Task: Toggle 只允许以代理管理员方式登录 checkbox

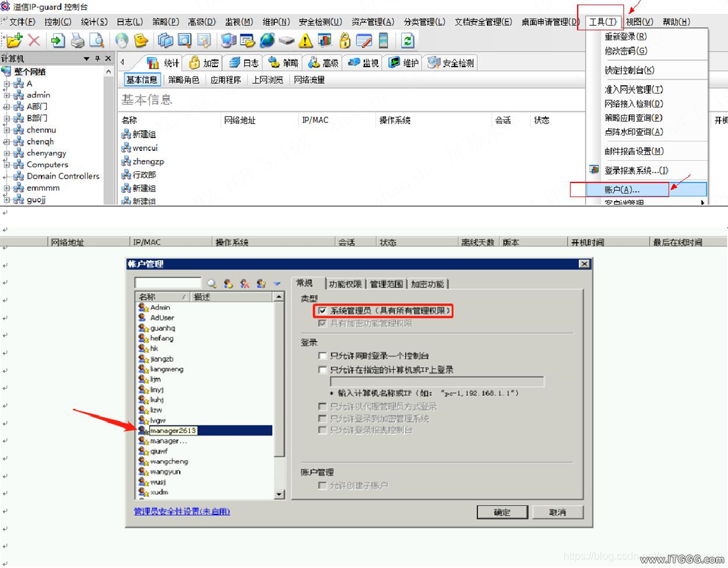Action: (323, 407)
